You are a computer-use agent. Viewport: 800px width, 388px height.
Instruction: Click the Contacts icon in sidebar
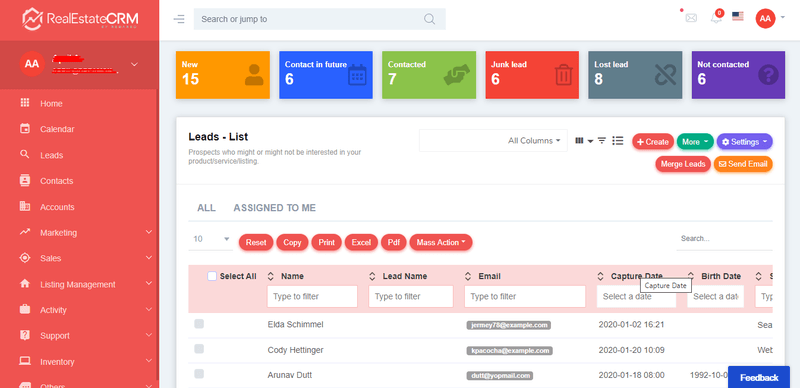tap(24, 180)
